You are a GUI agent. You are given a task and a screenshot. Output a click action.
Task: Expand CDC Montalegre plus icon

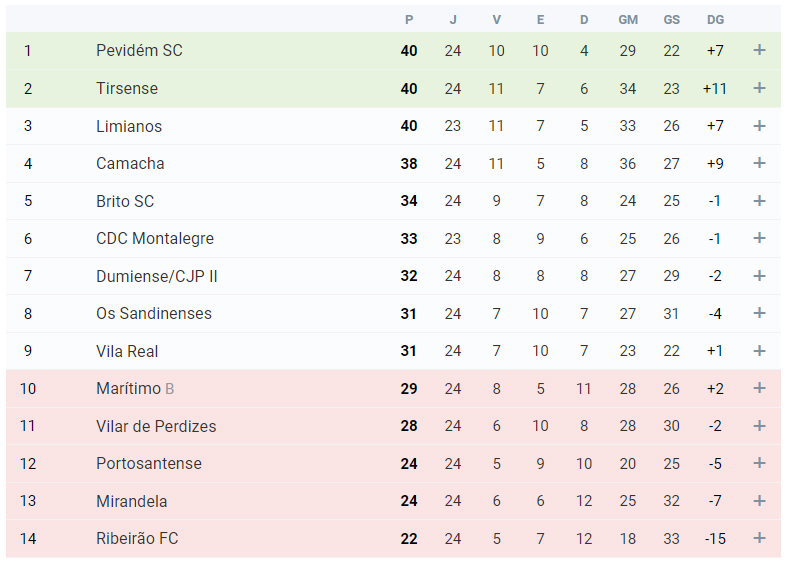pyautogui.click(x=759, y=238)
